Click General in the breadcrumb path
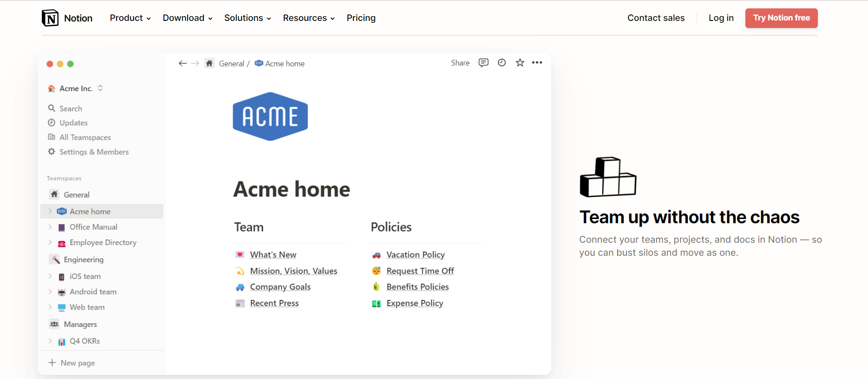Image resolution: width=868 pixels, height=379 pixels. tap(231, 64)
